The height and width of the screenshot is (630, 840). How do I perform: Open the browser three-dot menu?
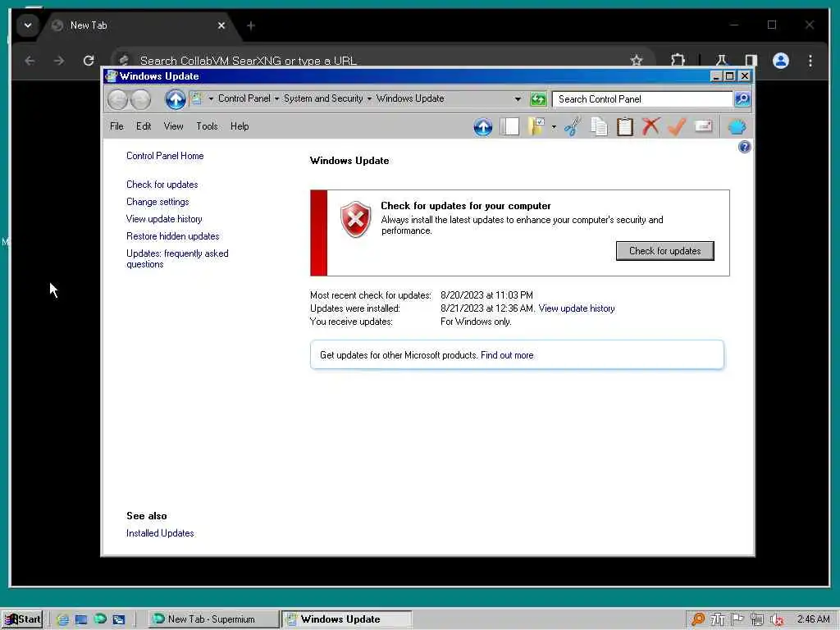click(810, 61)
